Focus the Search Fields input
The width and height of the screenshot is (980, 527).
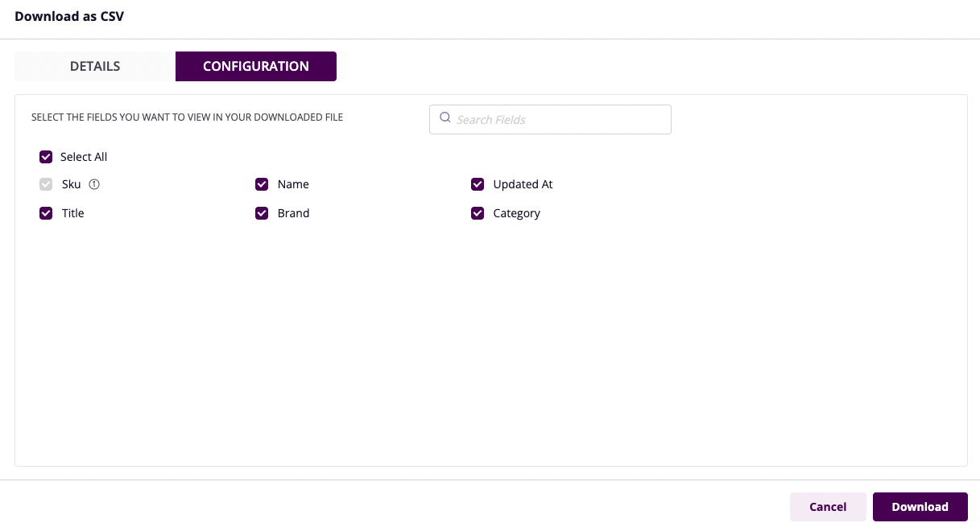559,119
